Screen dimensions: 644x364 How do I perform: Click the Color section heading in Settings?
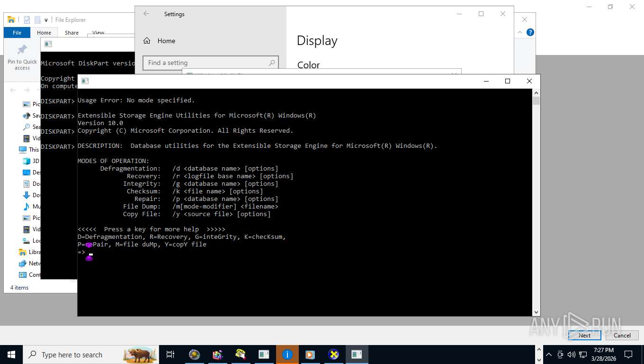click(x=308, y=65)
